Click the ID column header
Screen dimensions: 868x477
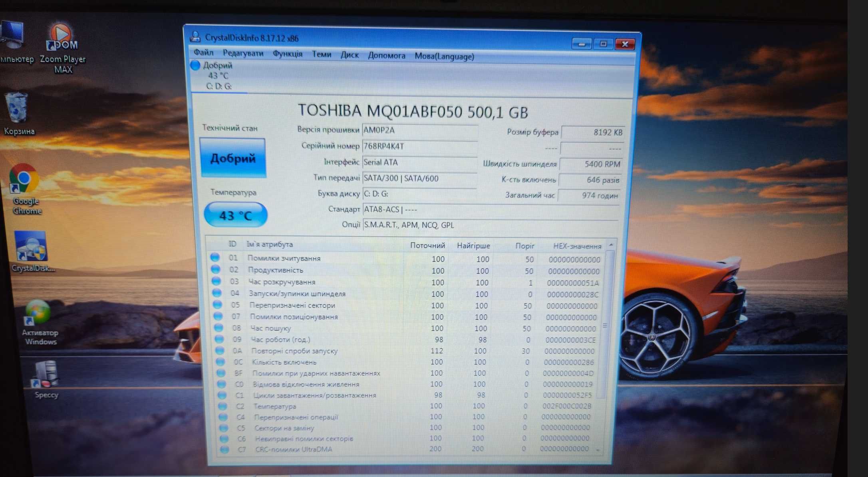tap(232, 244)
